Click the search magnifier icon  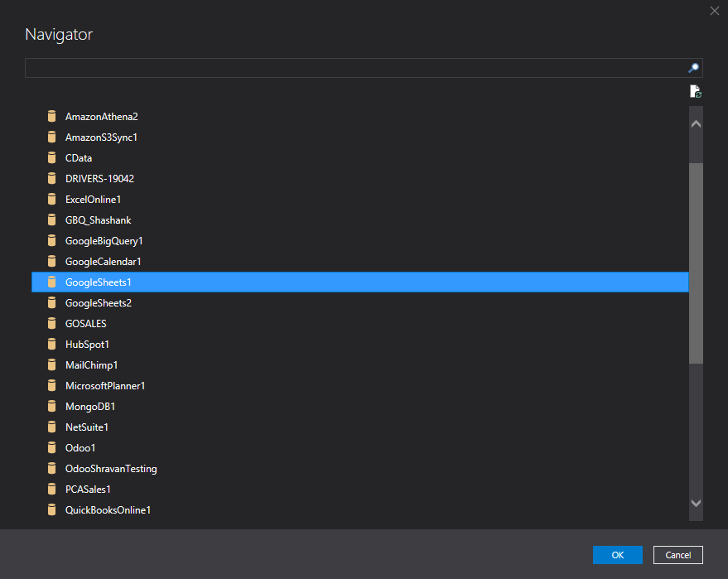693,67
